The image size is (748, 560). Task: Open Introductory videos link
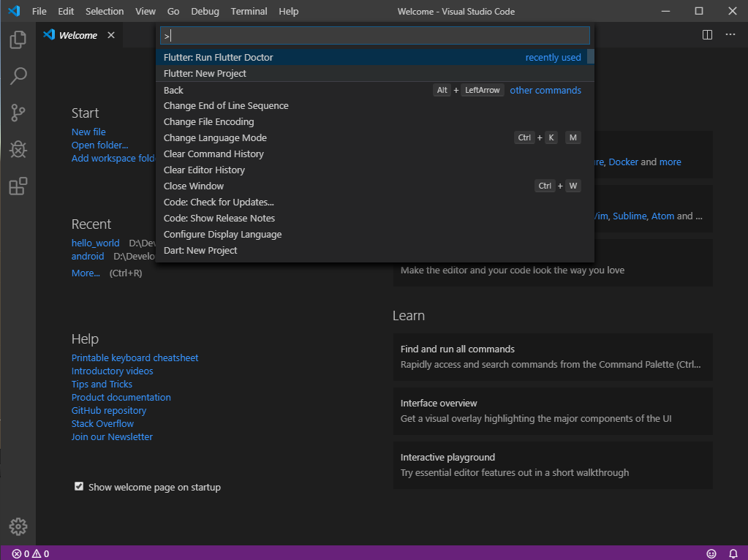coord(112,371)
